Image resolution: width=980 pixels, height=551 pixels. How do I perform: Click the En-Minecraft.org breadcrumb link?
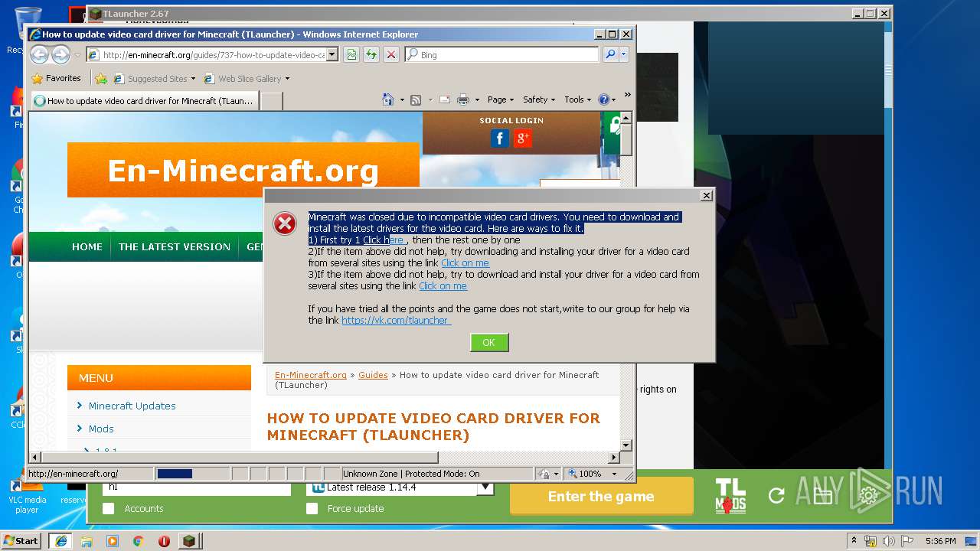311,375
